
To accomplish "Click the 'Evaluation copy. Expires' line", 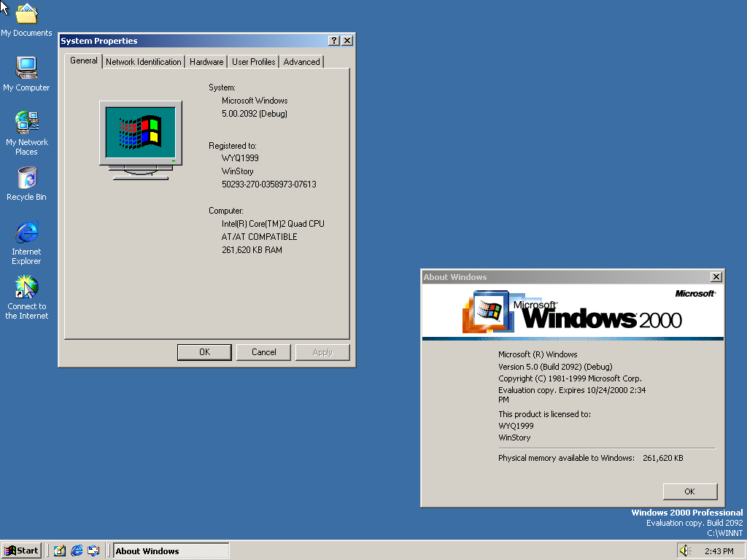I will tap(572, 394).
